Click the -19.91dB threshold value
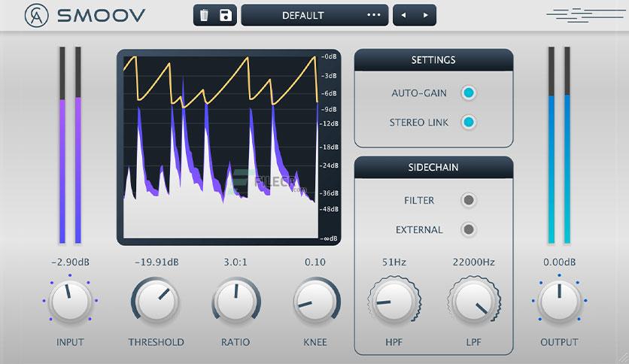 click(x=156, y=262)
